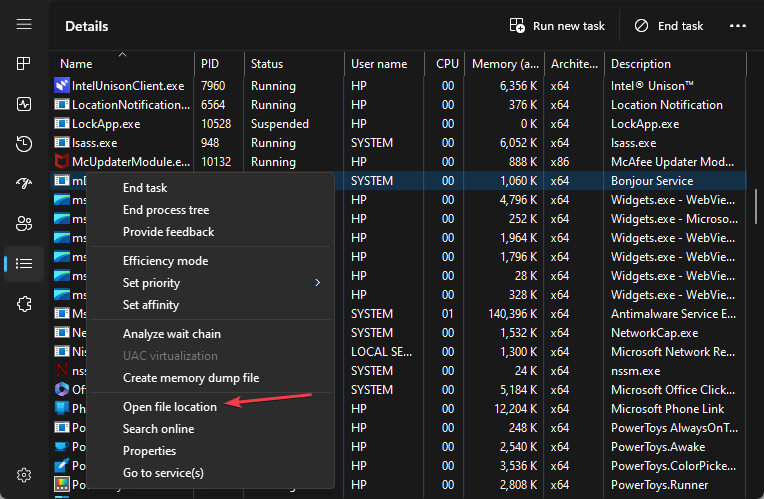Click the LOCAL SE... user name cell
The image size is (764, 499).
(381, 352)
